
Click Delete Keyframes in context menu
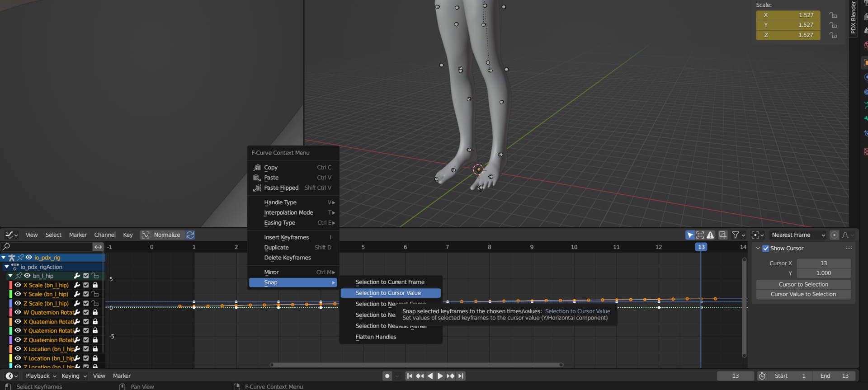[293, 258]
